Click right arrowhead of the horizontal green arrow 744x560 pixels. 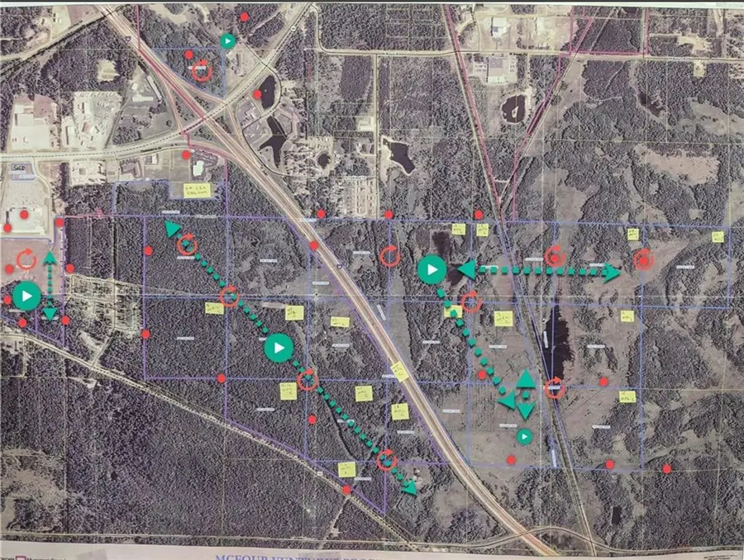[612, 273]
